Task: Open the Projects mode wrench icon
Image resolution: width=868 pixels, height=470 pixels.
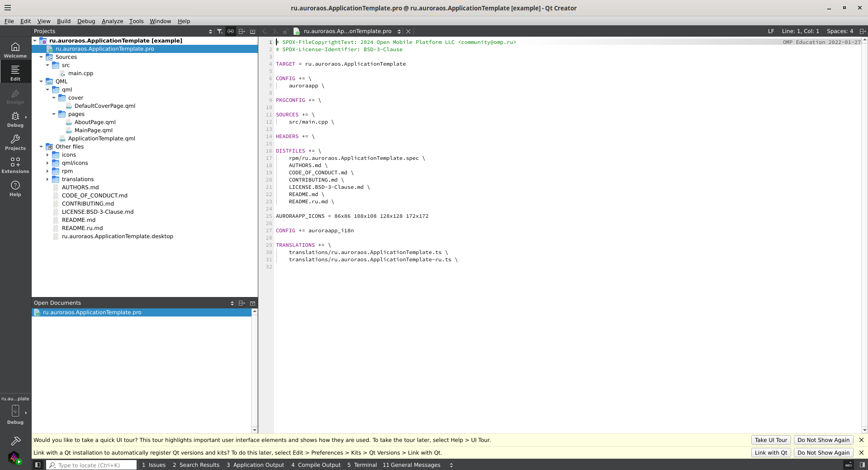Action: [15, 142]
